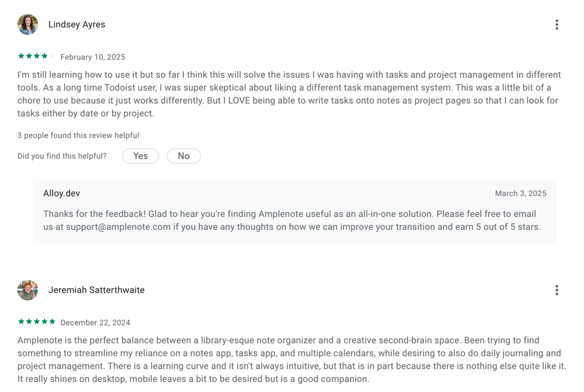Click the reviewer name Lindsey Ayres
The image size is (584, 392).
point(77,24)
